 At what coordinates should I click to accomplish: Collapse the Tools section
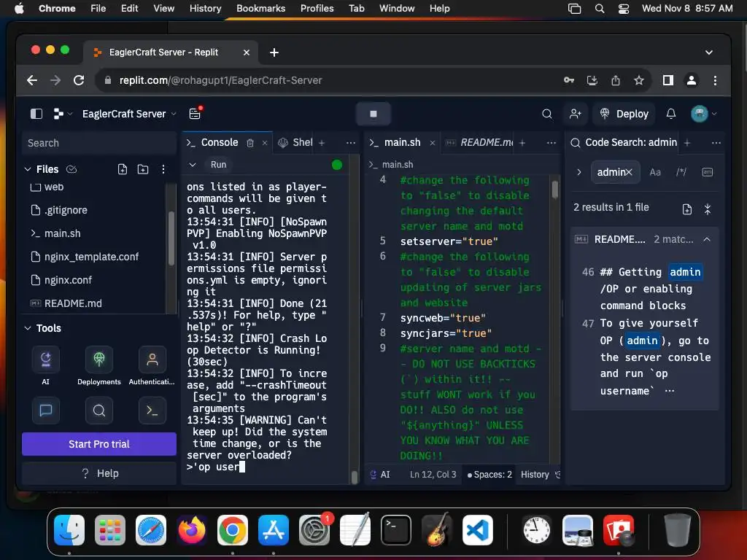[x=28, y=328]
